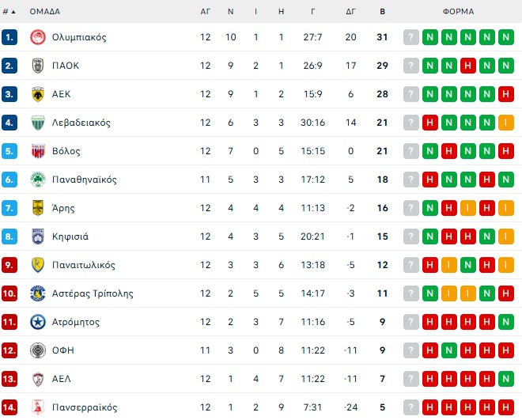Click Λεβαδειακός's orange I draw badge
The height and width of the screenshot is (420, 522).
pyautogui.click(x=506, y=123)
